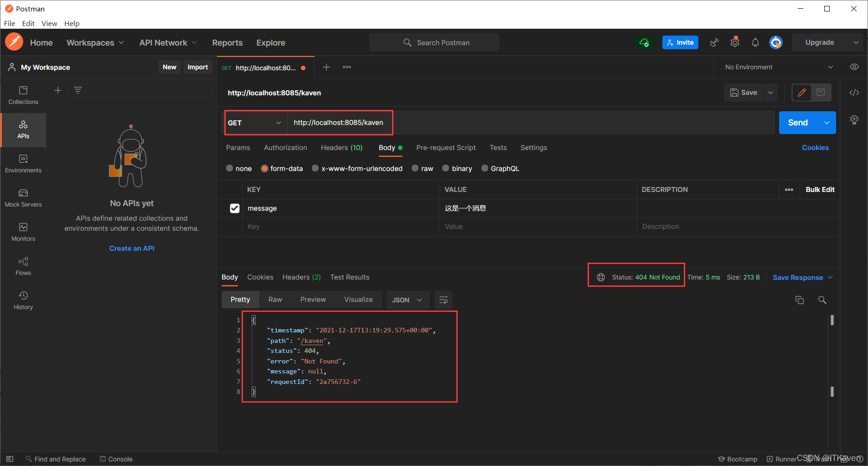Open the lightbulb info panel icon
This screenshot has width=868, height=466.
(x=854, y=120)
